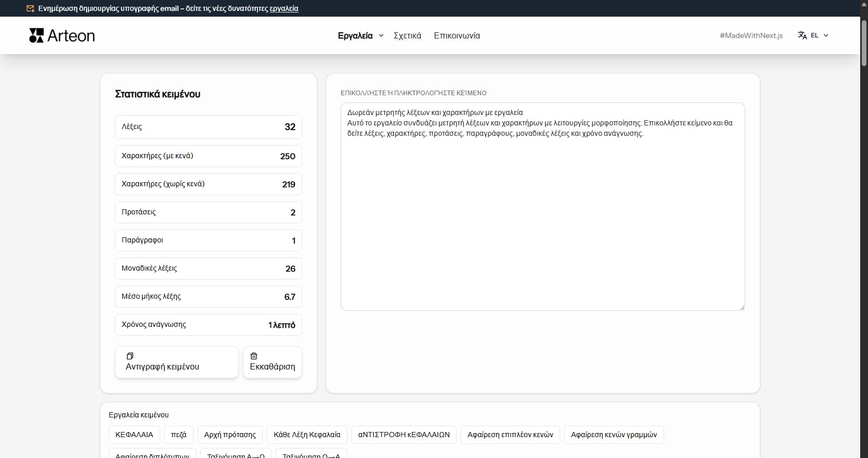Screen dimensions: 868x458
Task: Open the Σχετικά menu item
Action: (407, 35)
